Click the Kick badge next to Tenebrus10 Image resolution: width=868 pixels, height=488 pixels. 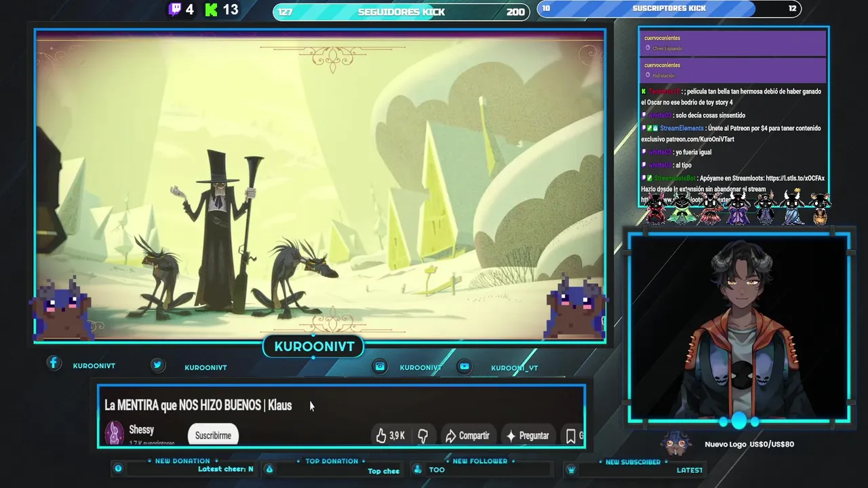[644, 91]
